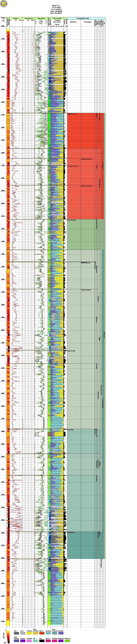137x644 pixels.
Task: Select the Winfield Limestone formation label
Action: (86, 159)
